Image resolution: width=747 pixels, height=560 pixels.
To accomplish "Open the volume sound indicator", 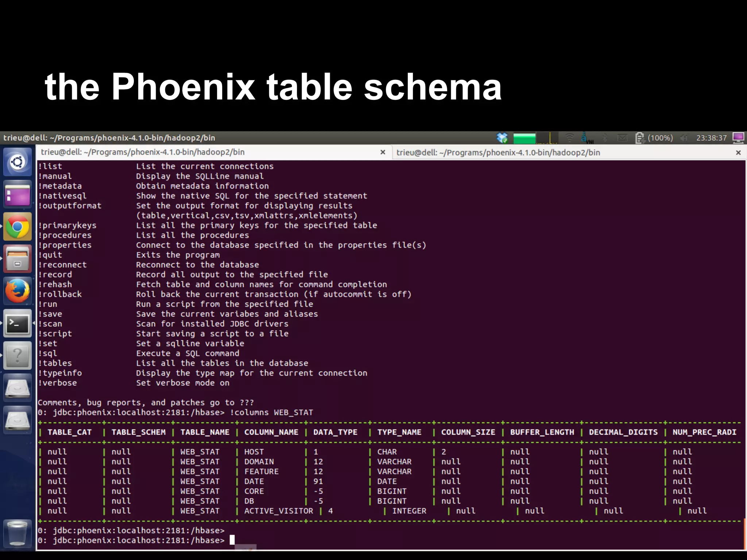I will [x=684, y=138].
